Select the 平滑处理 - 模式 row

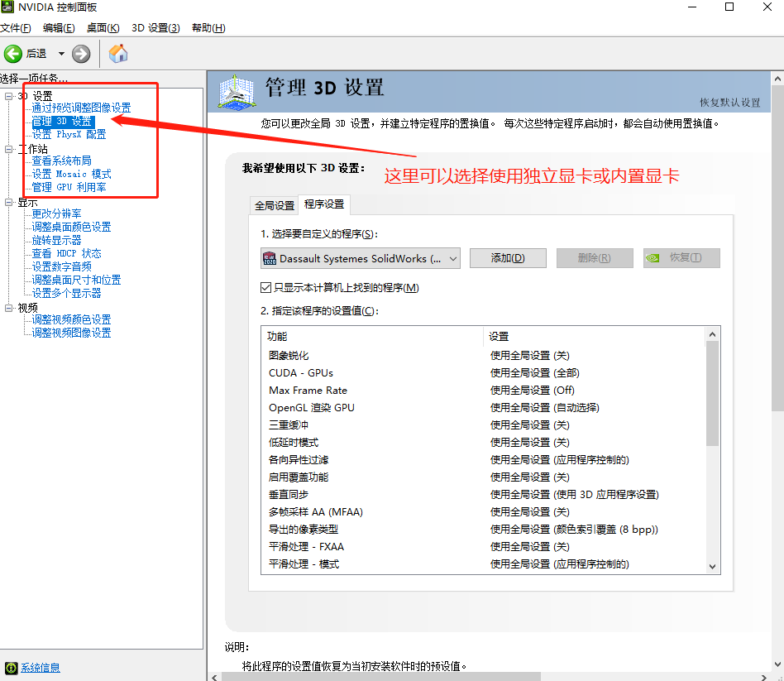coord(483,564)
